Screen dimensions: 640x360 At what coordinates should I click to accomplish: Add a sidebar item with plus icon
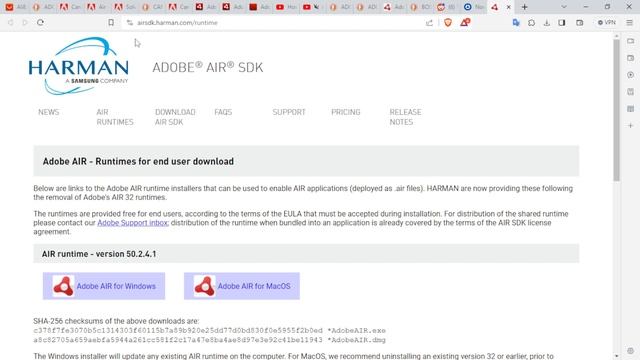pos(631,126)
